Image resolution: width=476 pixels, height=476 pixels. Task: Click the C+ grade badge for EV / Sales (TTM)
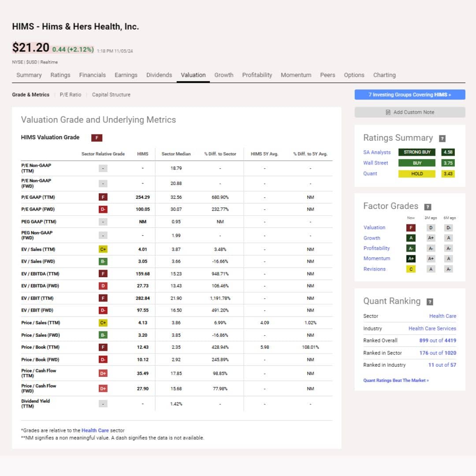(x=103, y=249)
